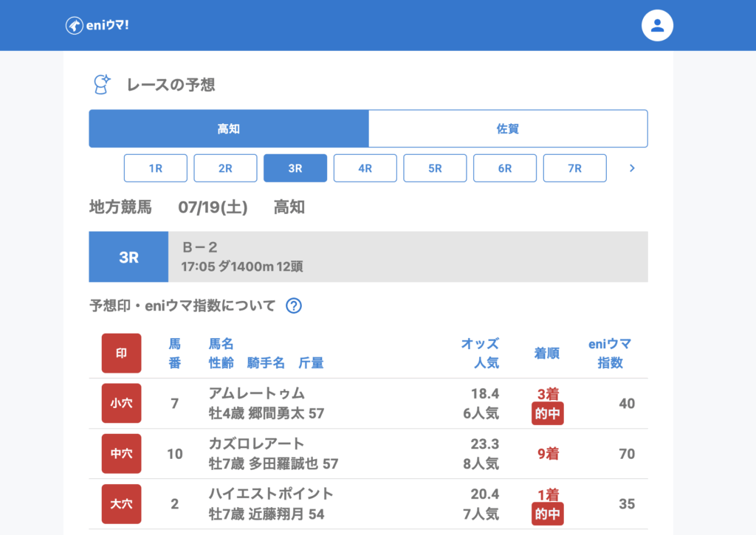This screenshot has width=756, height=535.
Task: Open 予想印・eniウマ指数について explanation link
Action: coord(182,306)
